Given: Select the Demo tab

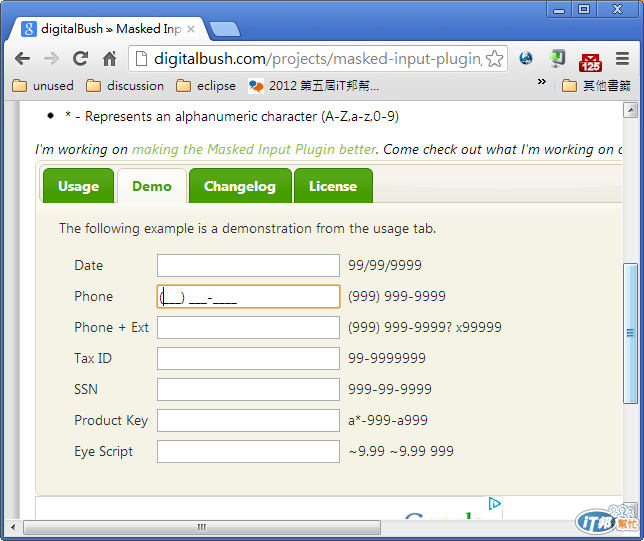Looking at the screenshot, I should [x=152, y=186].
